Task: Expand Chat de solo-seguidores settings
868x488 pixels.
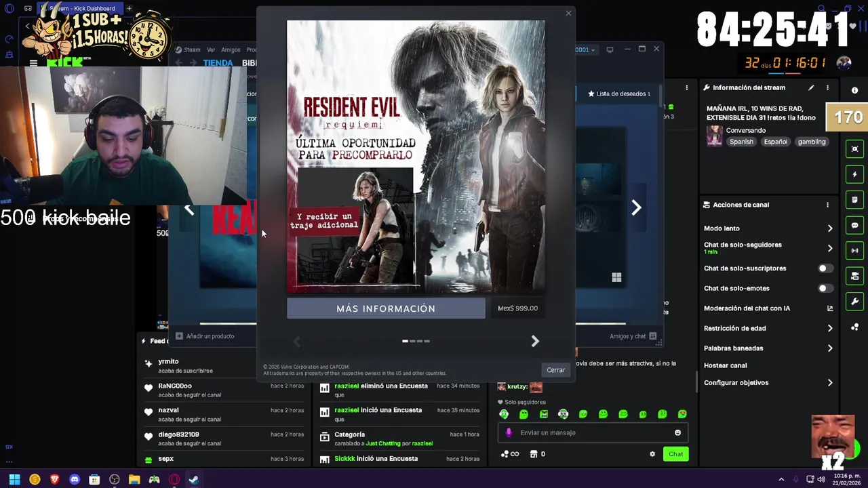Action: 830,248
